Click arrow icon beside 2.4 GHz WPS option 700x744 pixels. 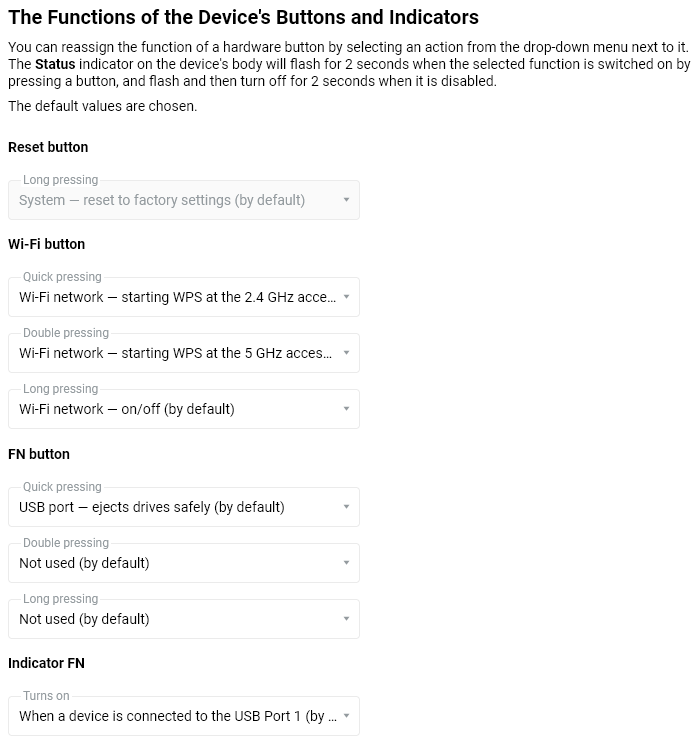(346, 297)
